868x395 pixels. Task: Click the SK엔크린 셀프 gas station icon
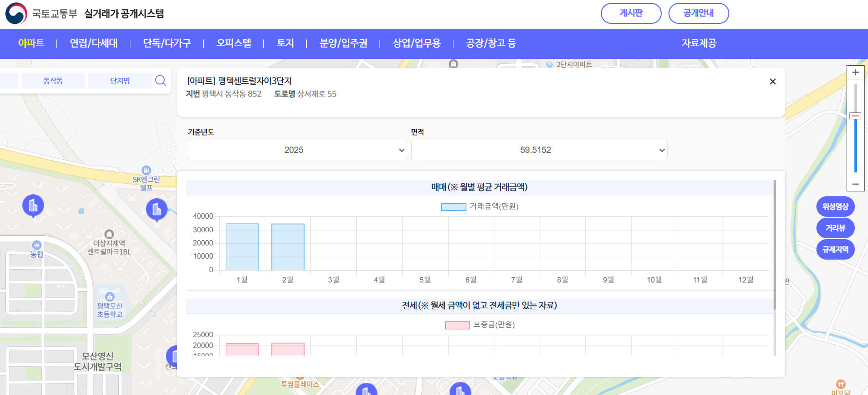[x=146, y=170]
